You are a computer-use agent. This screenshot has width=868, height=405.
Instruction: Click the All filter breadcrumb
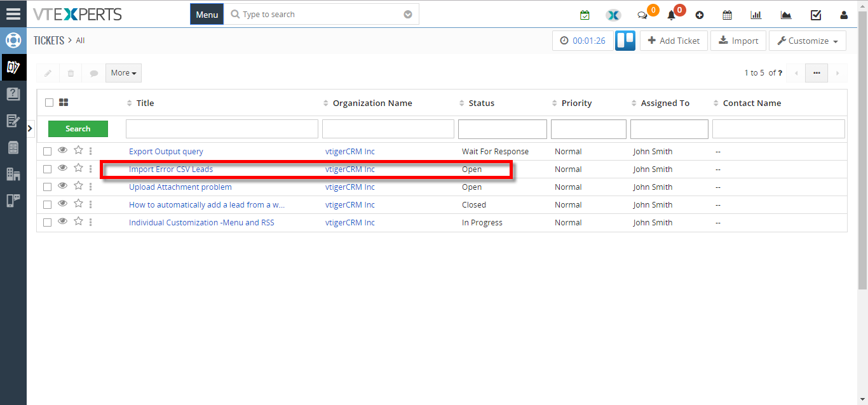coord(80,41)
